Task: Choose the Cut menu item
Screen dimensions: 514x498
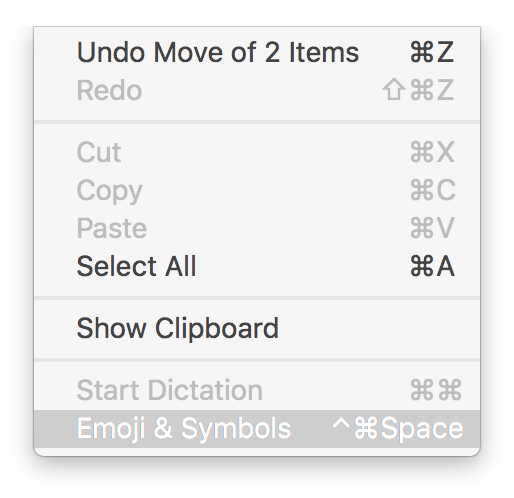Action: (x=257, y=152)
